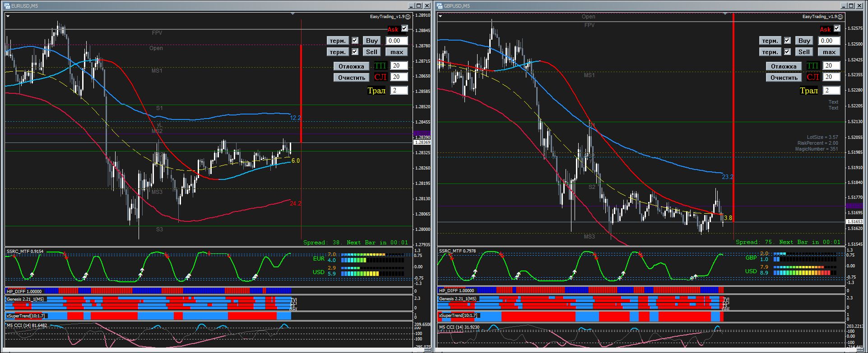Click the Buy button on EURUSD chart
Screen dimensions: 868x353
pos(372,41)
